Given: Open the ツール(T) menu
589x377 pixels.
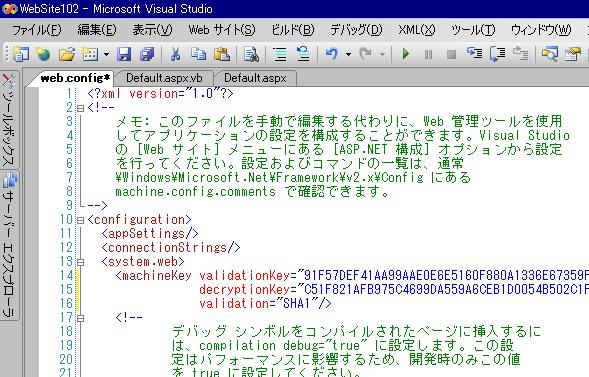Looking at the screenshot, I should (x=473, y=30).
